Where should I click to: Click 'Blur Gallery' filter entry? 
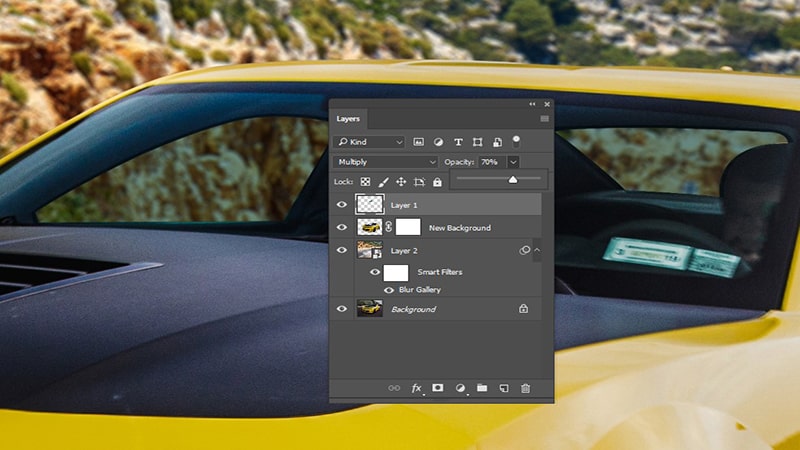click(420, 290)
